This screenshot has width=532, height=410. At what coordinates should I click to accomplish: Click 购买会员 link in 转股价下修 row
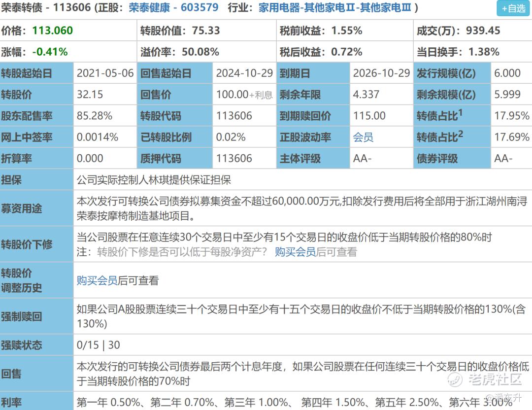[295, 252]
